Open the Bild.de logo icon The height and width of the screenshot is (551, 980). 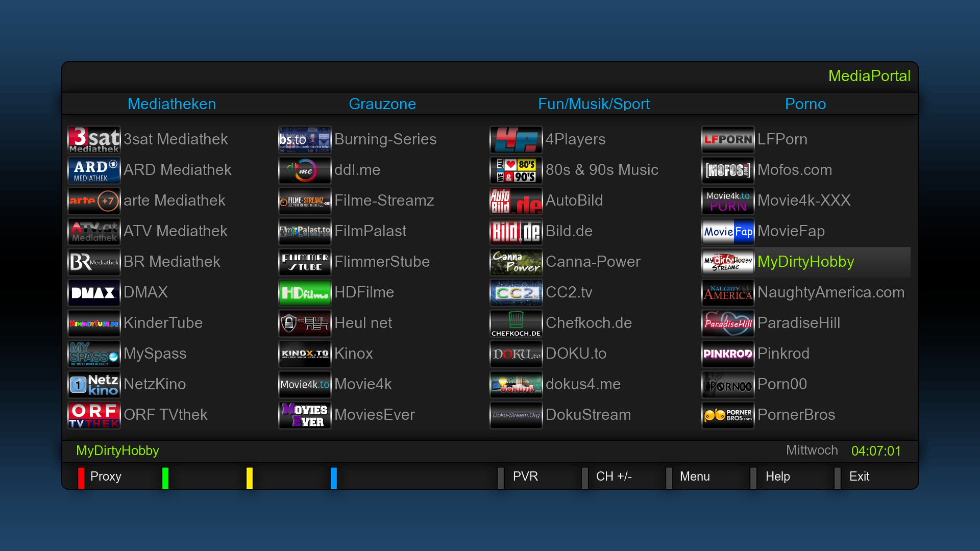(x=516, y=232)
